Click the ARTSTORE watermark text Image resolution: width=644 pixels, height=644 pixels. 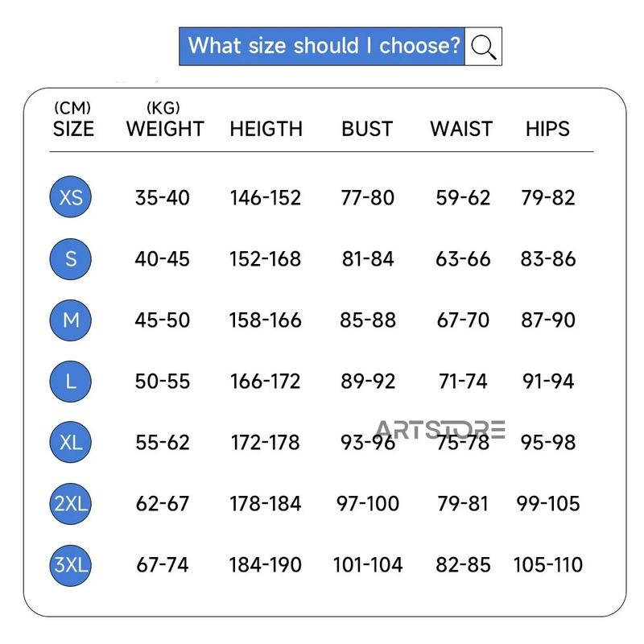coord(440,430)
